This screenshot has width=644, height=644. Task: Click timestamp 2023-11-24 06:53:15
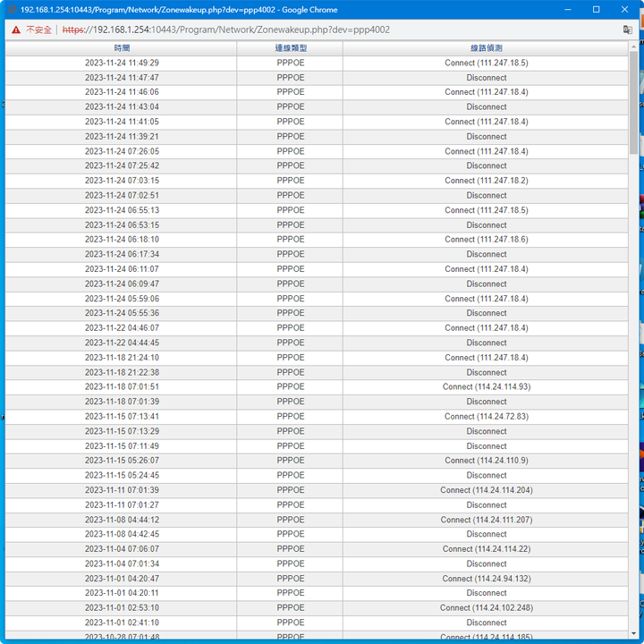point(122,225)
